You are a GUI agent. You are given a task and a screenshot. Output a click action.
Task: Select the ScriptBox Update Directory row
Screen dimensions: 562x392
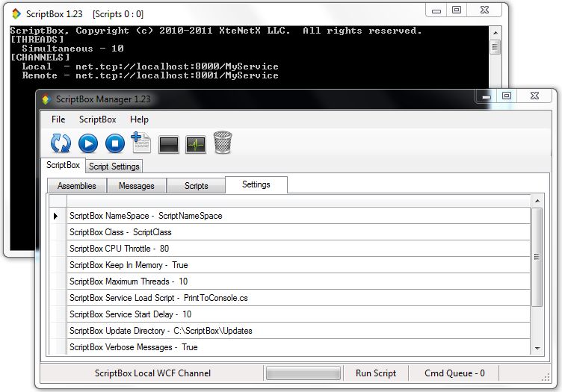[298, 331]
